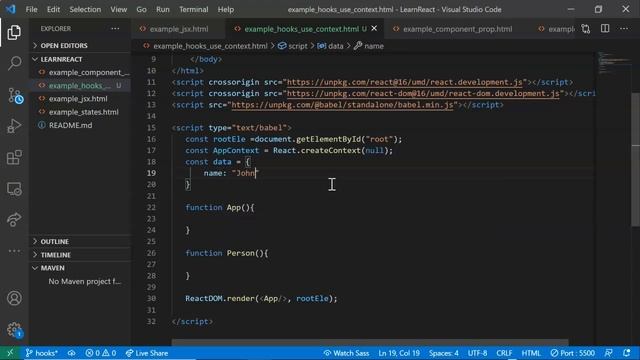This screenshot has width=640, height=360.
Task: Open the Live Share view
Action: pyautogui.click(x=14, y=220)
